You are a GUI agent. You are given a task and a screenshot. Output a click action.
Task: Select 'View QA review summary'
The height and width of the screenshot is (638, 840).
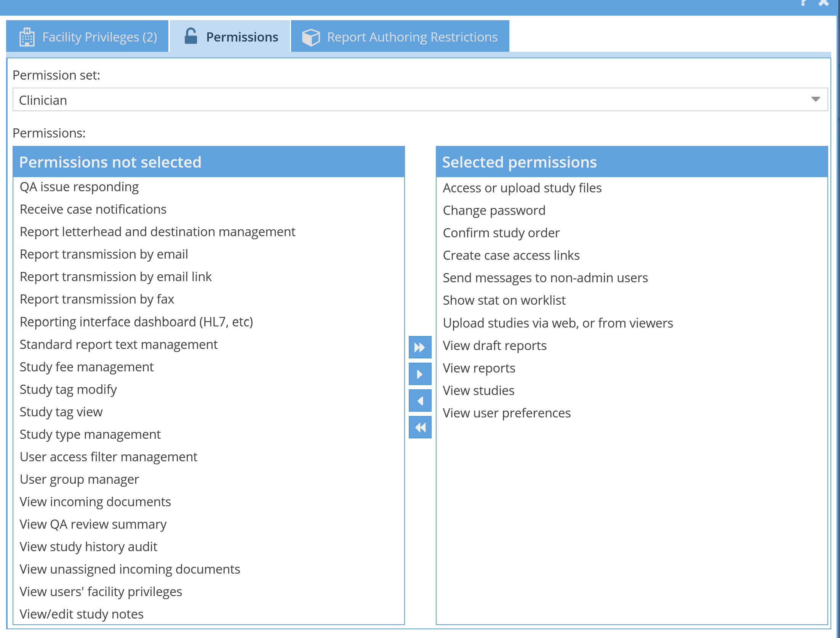208,524
